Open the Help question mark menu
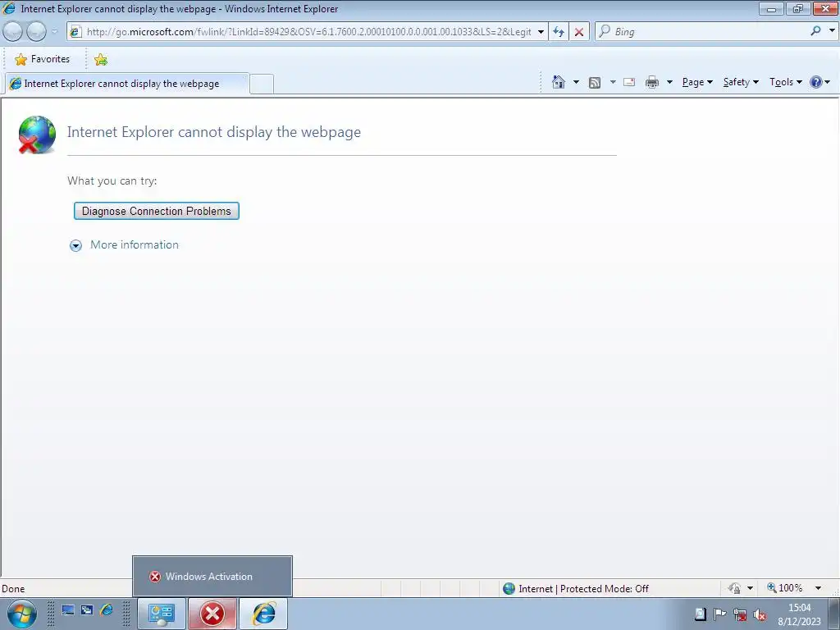 820,82
